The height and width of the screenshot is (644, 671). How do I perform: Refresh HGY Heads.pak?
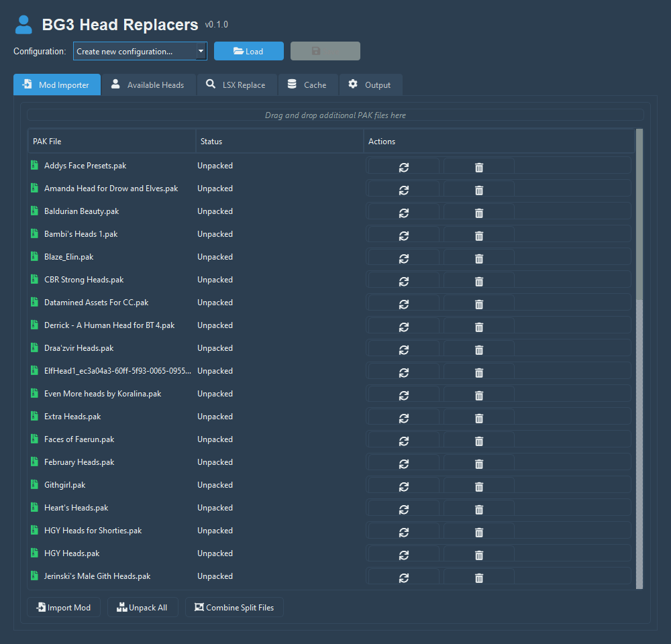tap(403, 554)
